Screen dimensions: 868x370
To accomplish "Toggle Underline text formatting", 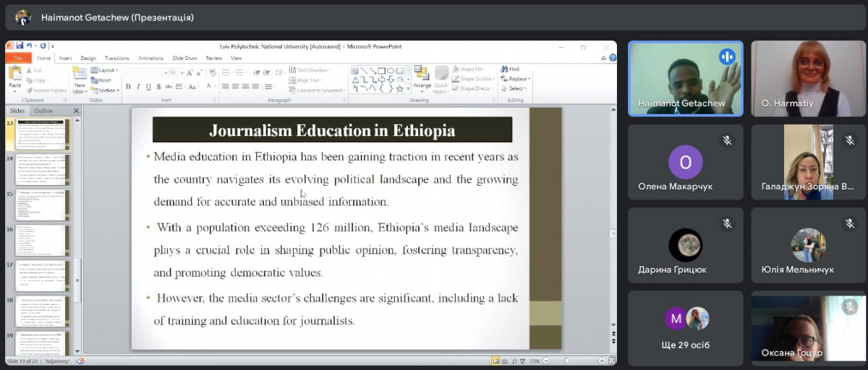I will tap(148, 87).
